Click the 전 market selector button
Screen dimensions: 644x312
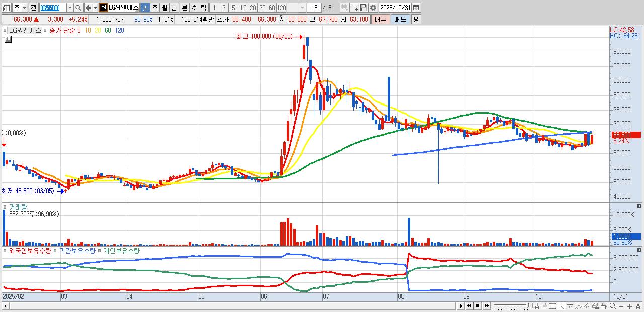33,8
